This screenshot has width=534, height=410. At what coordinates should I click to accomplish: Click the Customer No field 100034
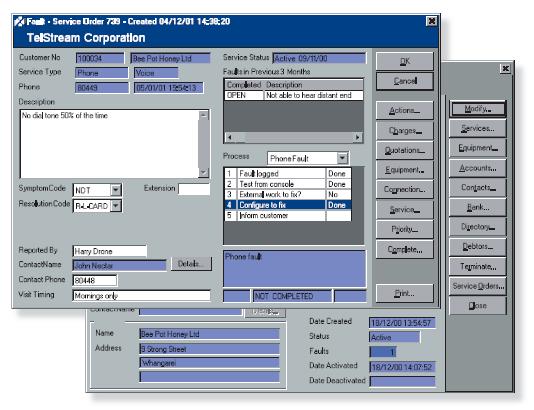pos(100,58)
